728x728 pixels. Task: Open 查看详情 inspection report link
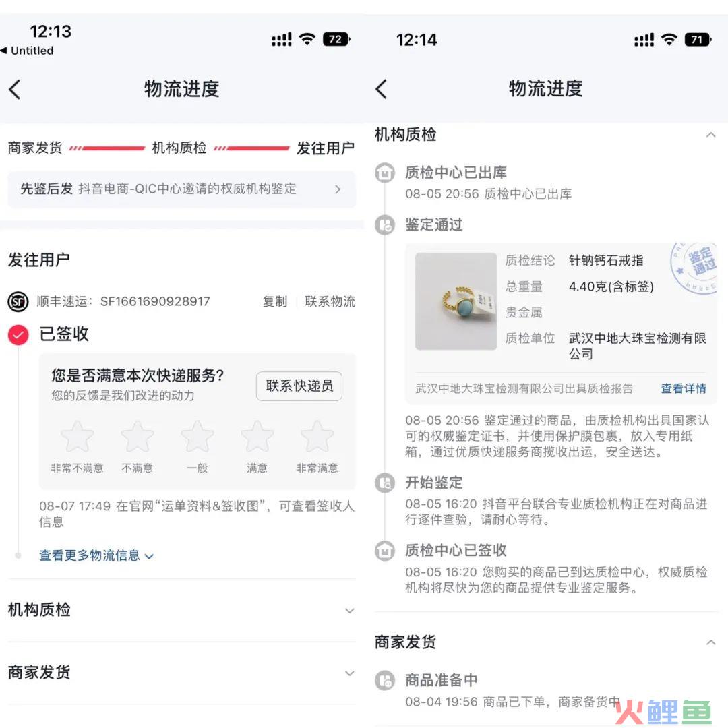pyautogui.click(x=684, y=389)
